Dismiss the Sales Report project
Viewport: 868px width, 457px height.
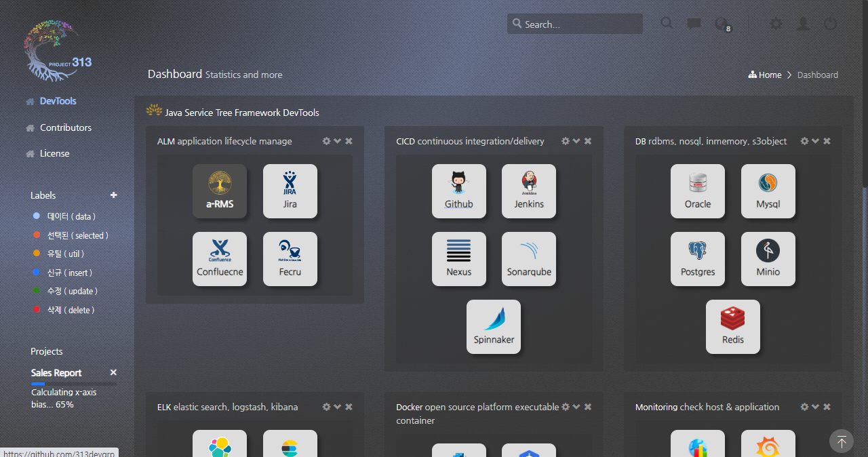tap(113, 372)
